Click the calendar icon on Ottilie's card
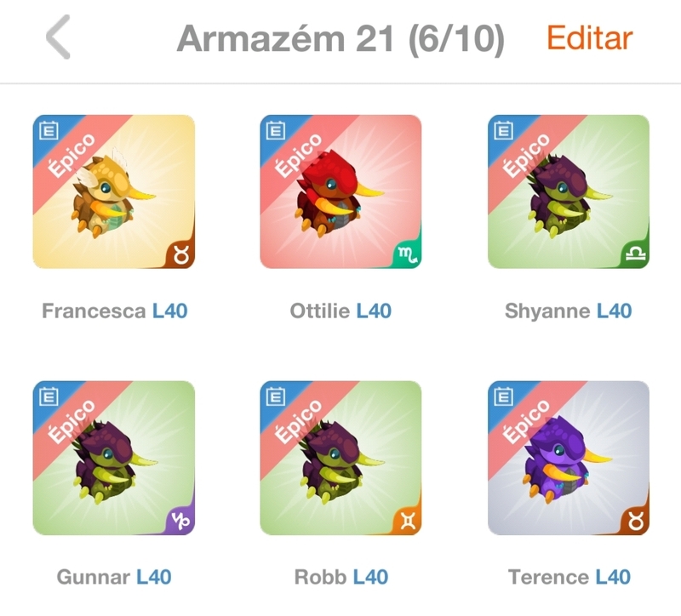Screen dimensions: 681x616 276,130
